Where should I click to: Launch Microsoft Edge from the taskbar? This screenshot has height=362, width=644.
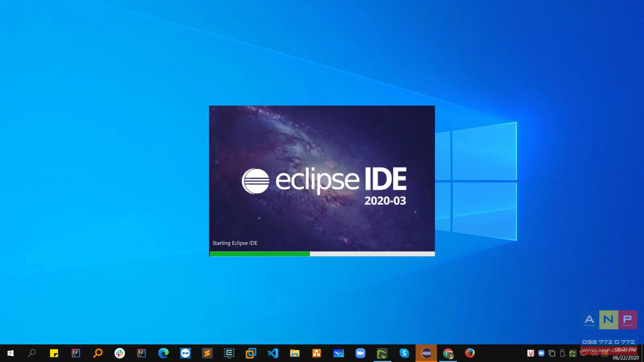click(x=163, y=353)
